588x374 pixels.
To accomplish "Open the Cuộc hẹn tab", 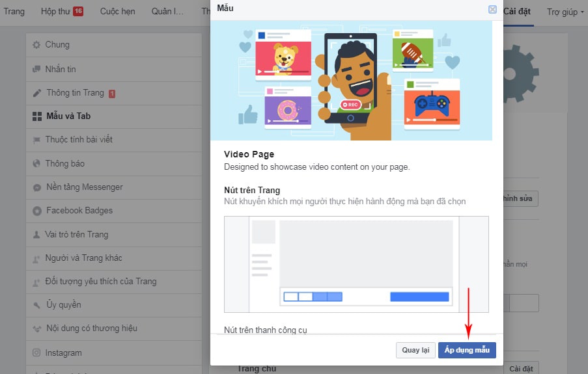I will click(117, 12).
